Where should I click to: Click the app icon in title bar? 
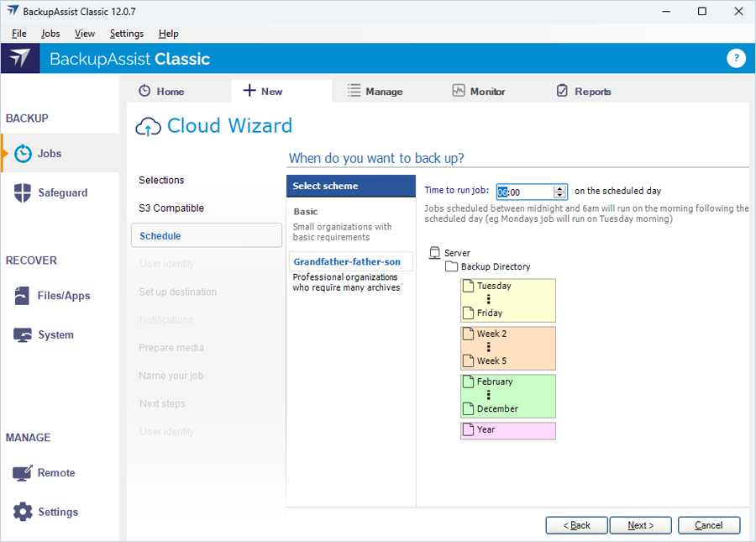13,11
